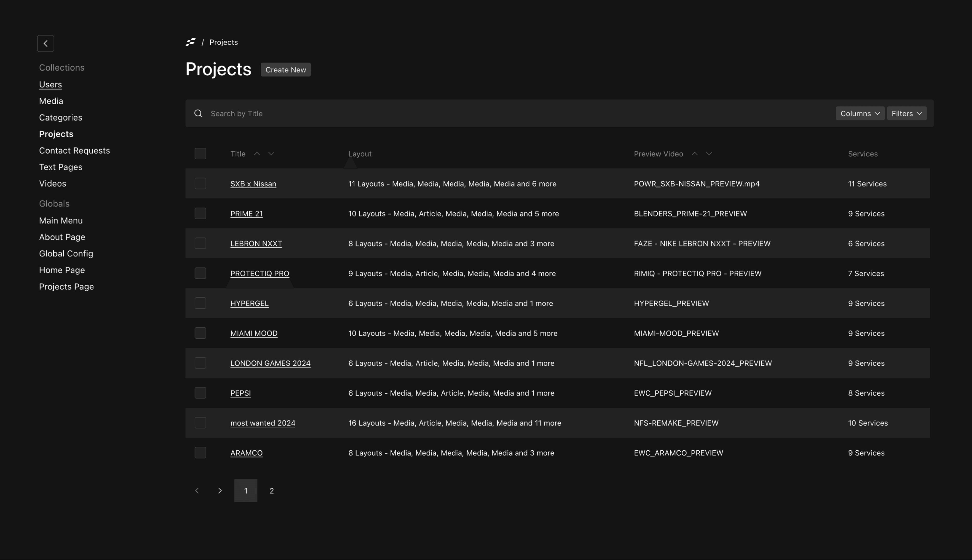The width and height of the screenshot is (972, 560).
Task: Select page 1 in pagination
Action: [x=246, y=491]
